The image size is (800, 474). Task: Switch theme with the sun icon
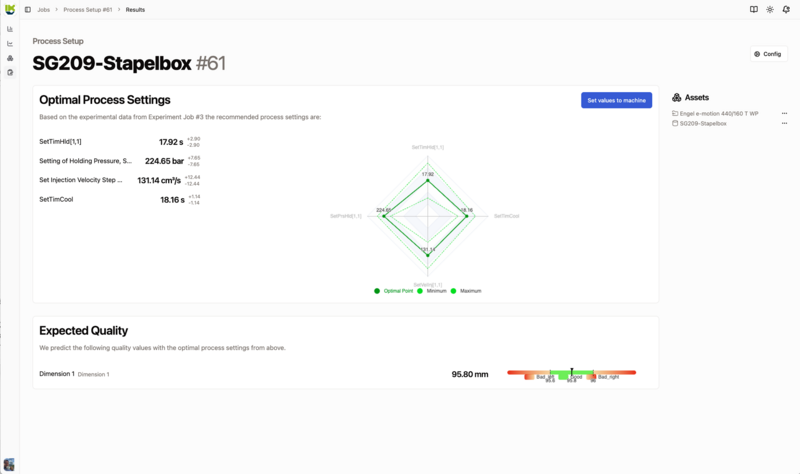click(x=769, y=9)
